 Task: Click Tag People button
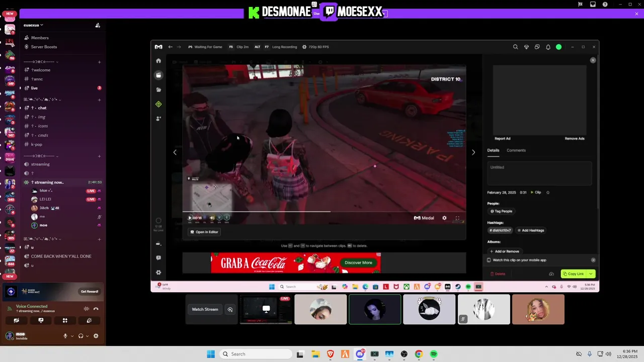coord(501,211)
